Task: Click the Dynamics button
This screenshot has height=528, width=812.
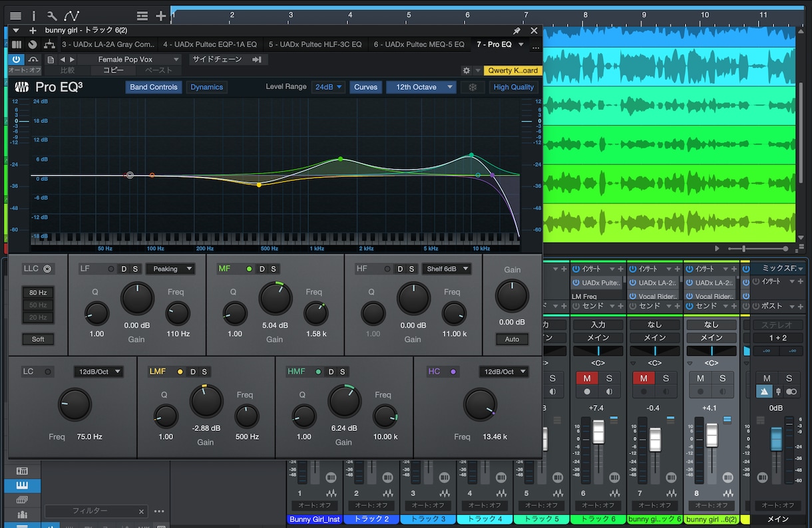Action: (x=207, y=87)
